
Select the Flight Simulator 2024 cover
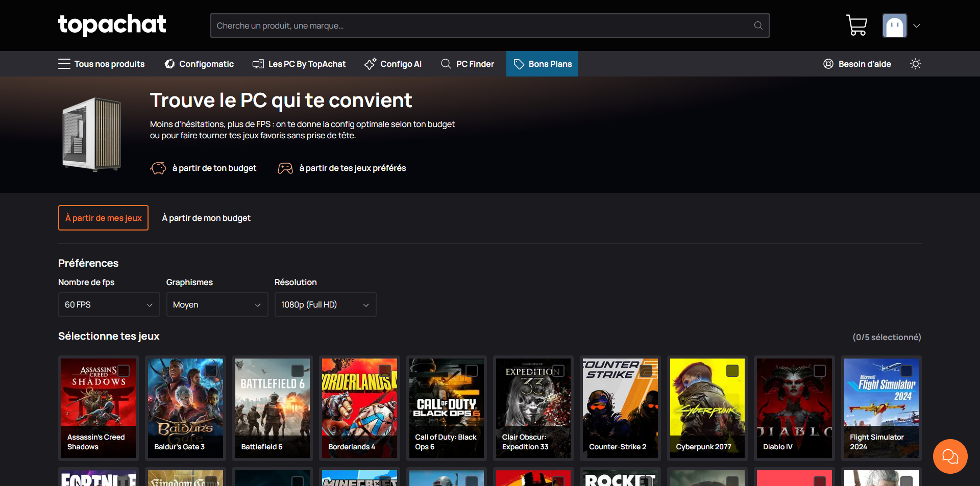(881, 407)
